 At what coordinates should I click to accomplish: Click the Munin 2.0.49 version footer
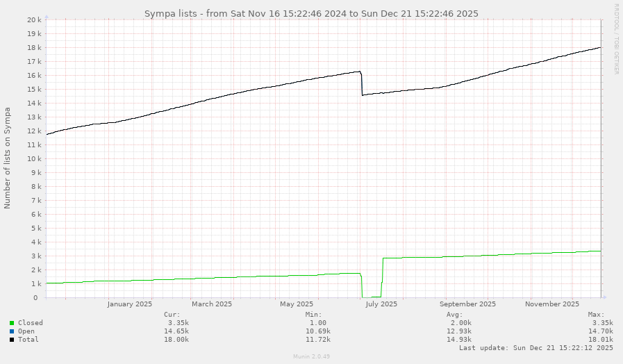(311, 356)
